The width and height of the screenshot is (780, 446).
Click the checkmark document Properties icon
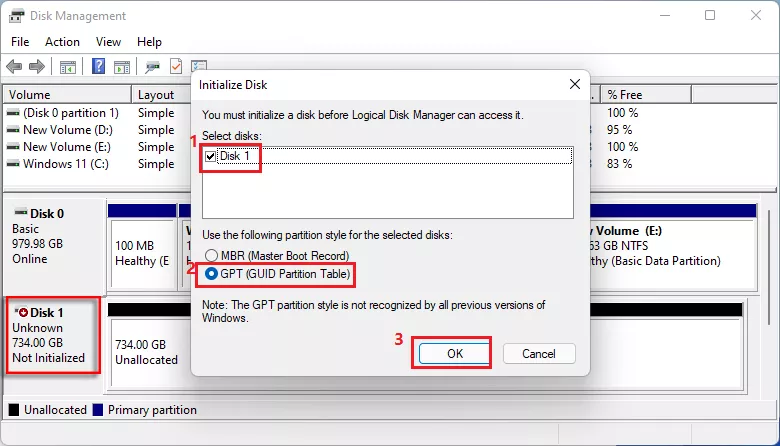pos(176,66)
